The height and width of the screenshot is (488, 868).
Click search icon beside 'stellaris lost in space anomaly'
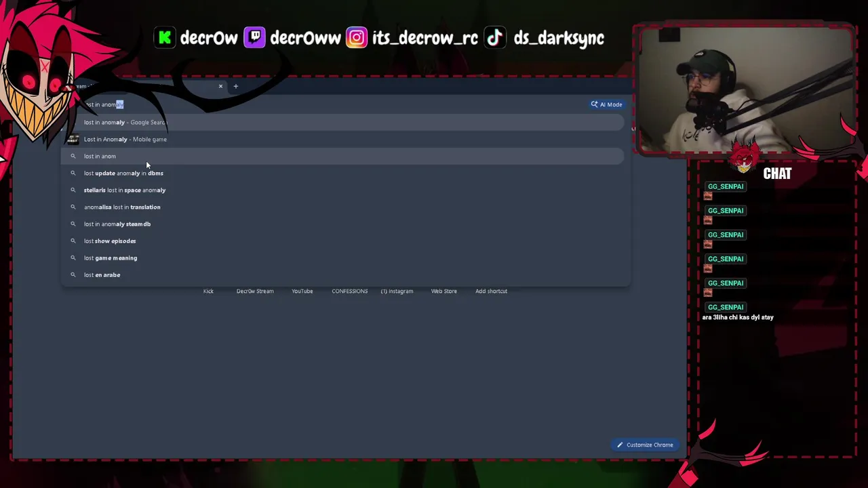click(x=73, y=190)
